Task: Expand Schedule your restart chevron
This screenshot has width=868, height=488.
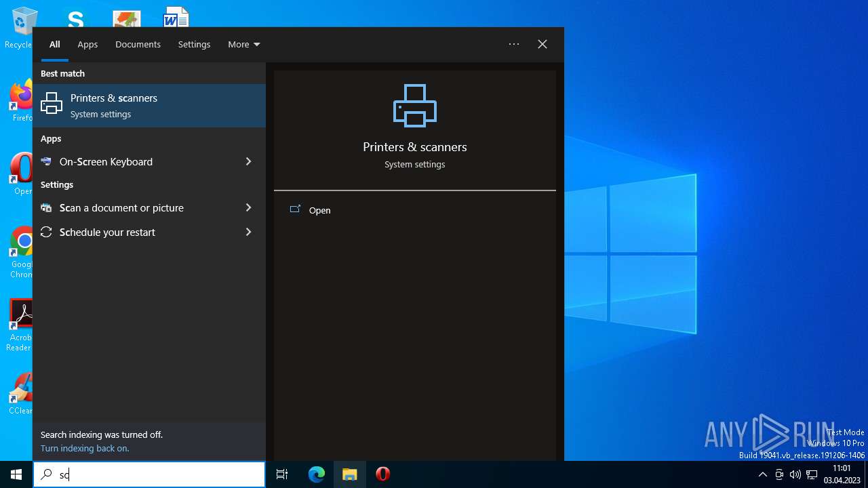Action: tap(248, 232)
